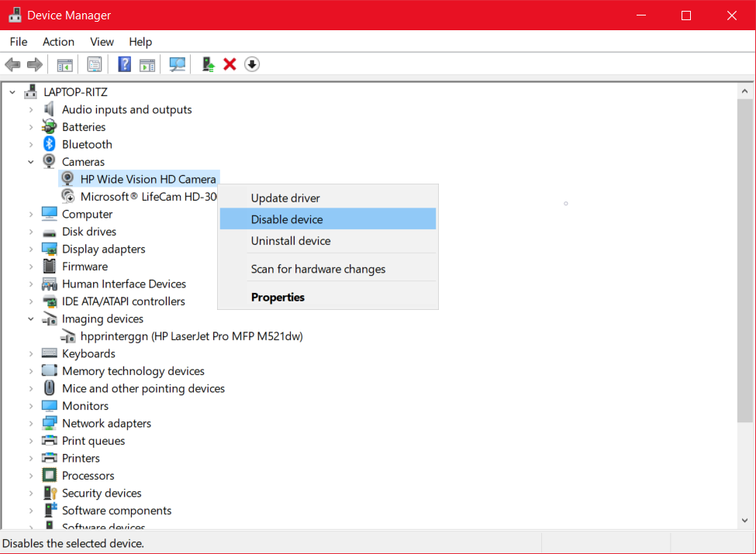Image resolution: width=756 pixels, height=554 pixels.
Task: Click the red X uninstall device icon
Action: 230,64
